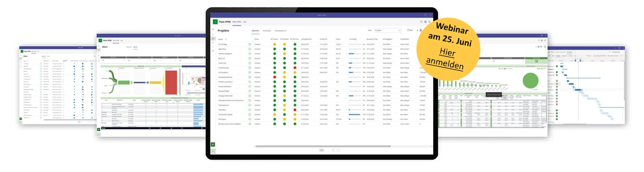Viewport: 644px width, 172px height.
Task: Click the page 1 button below the table
Action: click(322, 150)
